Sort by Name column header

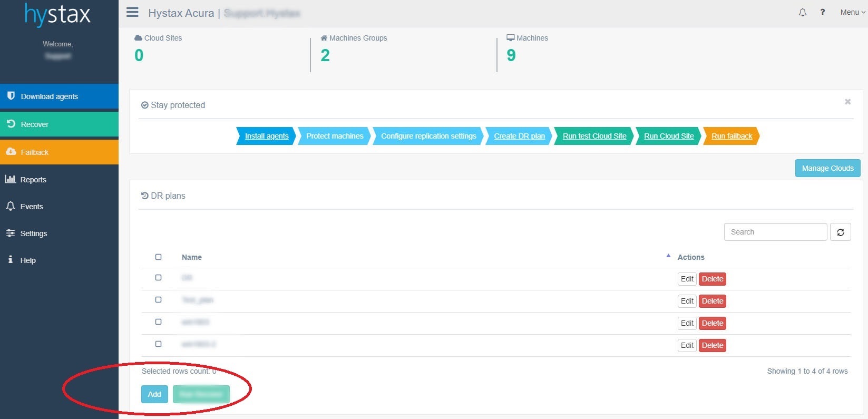coord(192,257)
